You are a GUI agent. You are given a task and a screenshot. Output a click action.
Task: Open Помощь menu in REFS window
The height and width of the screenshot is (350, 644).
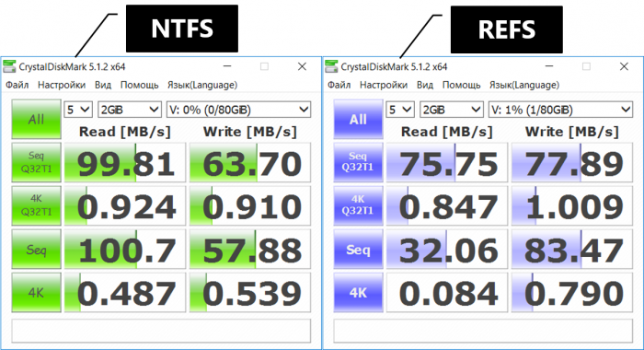pyautogui.click(x=461, y=85)
